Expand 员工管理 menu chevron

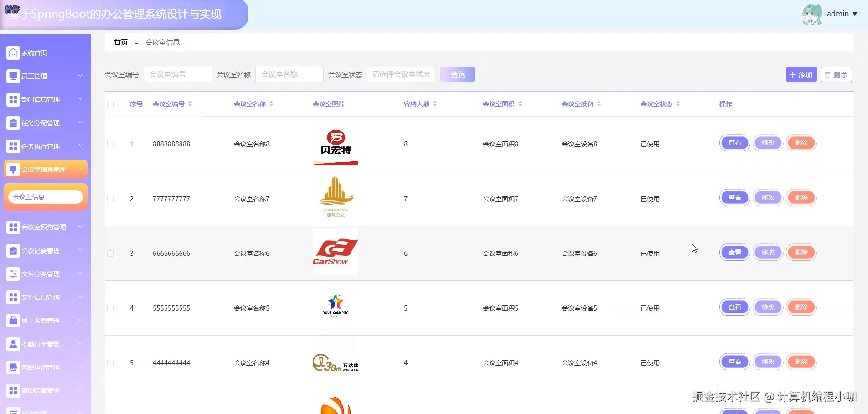click(80, 76)
